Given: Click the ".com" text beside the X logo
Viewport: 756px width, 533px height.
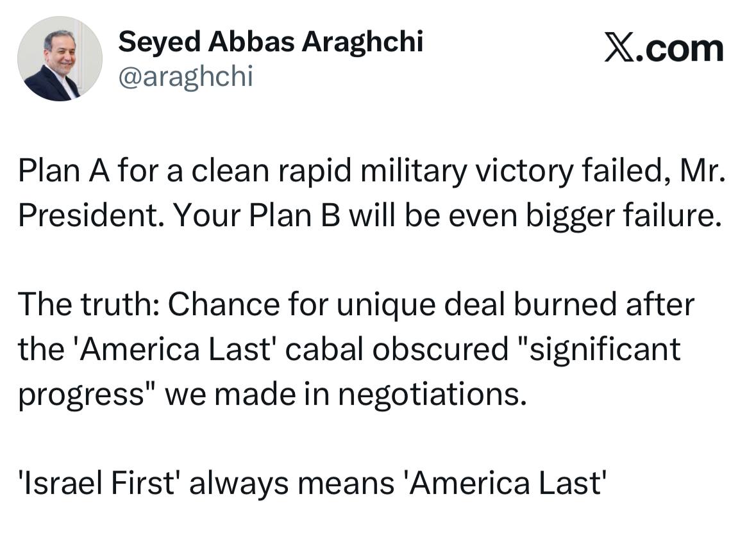Looking at the screenshot, I should (684, 49).
